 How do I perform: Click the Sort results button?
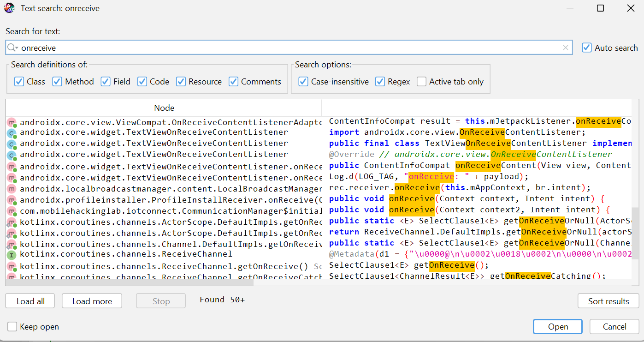point(608,301)
